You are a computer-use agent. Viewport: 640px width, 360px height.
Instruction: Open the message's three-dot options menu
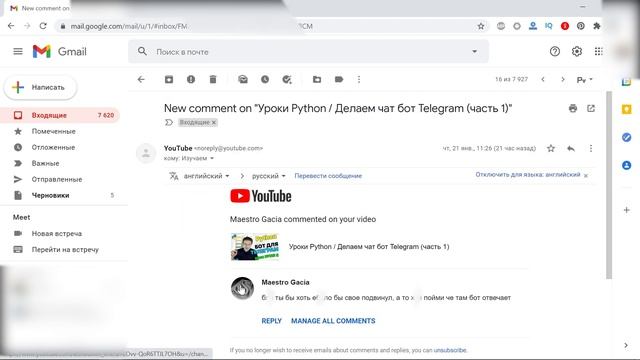pyautogui.click(x=591, y=149)
